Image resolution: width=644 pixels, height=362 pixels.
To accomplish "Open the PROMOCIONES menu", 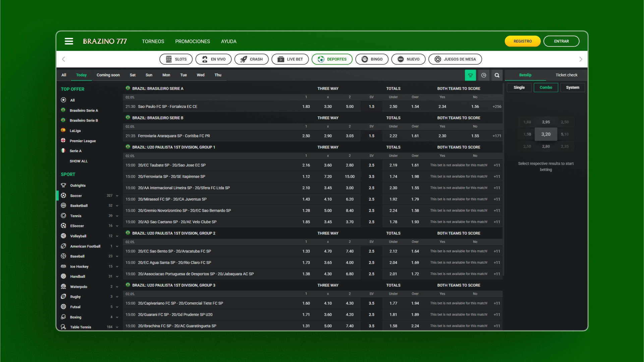I will click(x=192, y=41).
